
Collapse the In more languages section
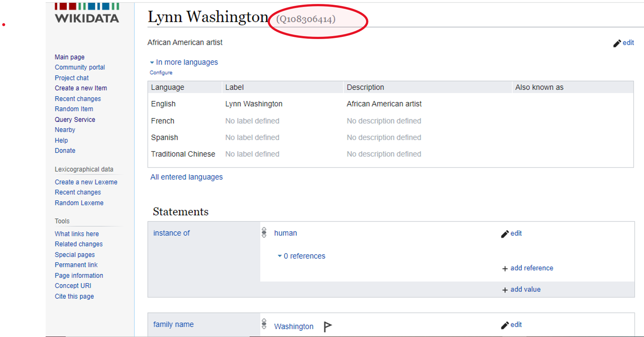(x=184, y=62)
